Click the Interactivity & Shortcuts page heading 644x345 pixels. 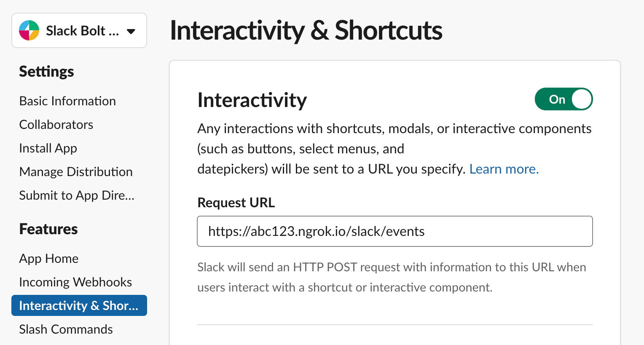point(306,30)
